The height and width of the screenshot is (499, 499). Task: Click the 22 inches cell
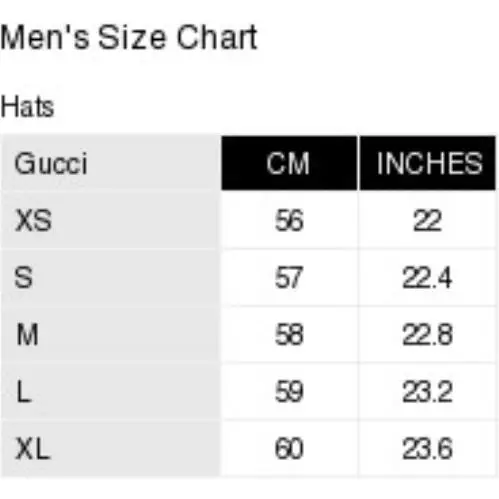428,220
